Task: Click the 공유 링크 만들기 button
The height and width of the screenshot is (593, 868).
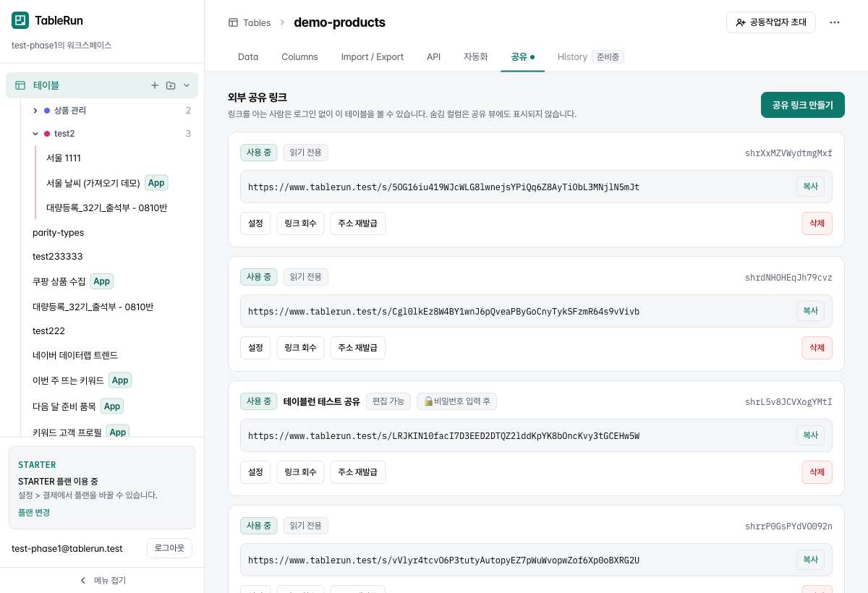Action: tap(803, 105)
